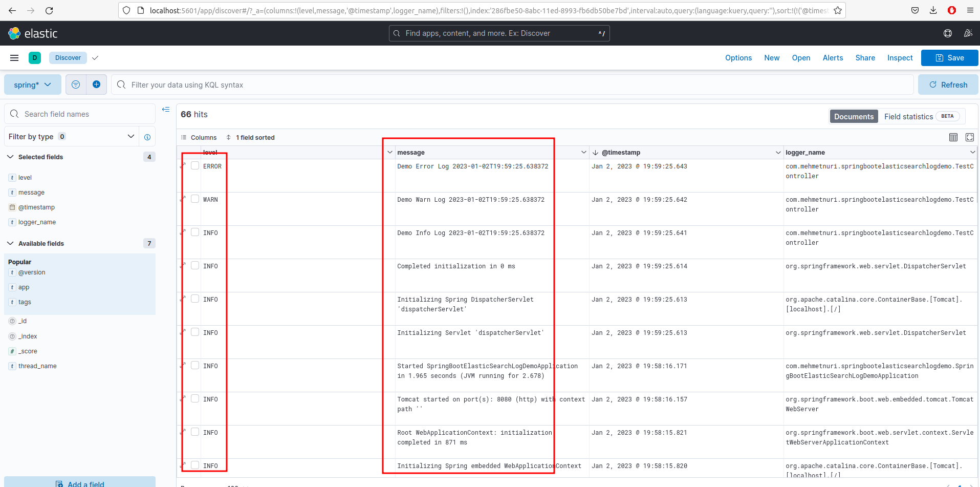
Task: Select the thread_name available field
Action: (x=37, y=366)
